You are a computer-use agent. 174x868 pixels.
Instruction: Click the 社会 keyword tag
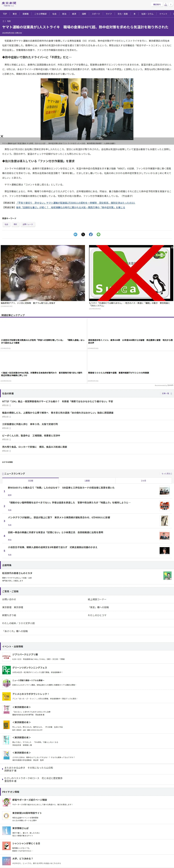pos(6,224)
